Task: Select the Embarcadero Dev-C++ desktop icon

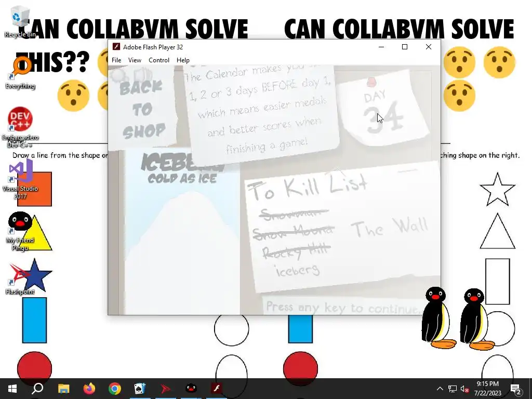Action: pyautogui.click(x=20, y=128)
